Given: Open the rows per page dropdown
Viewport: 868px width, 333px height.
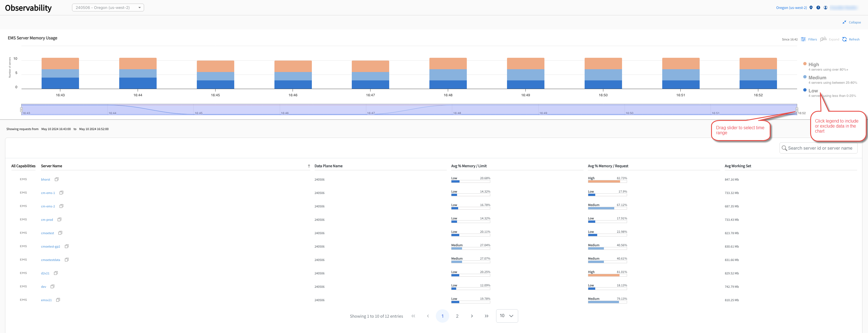Looking at the screenshot, I should tap(506, 316).
